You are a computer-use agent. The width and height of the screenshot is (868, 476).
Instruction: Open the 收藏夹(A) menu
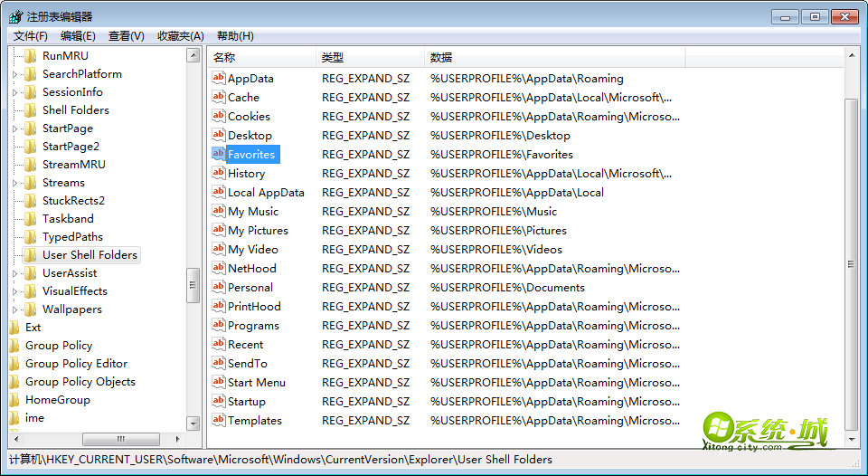pos(181,36)
